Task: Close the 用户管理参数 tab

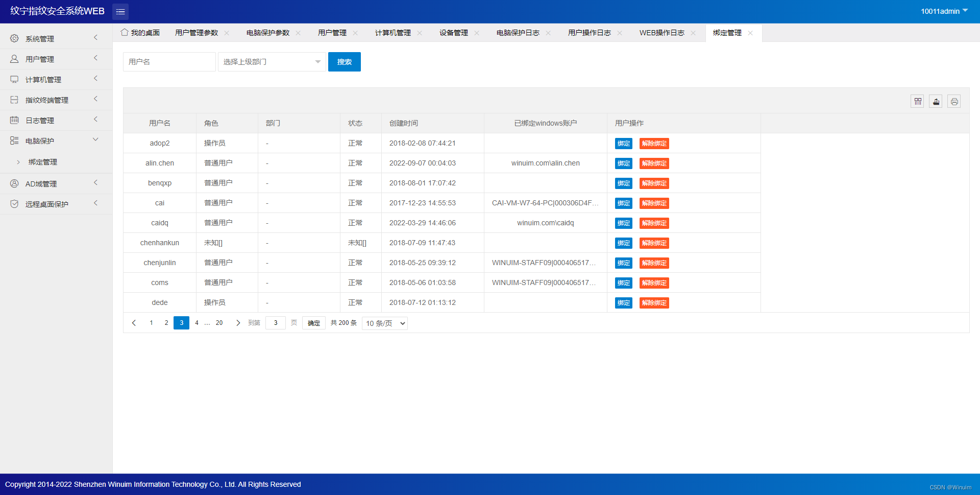Action: 227,33
